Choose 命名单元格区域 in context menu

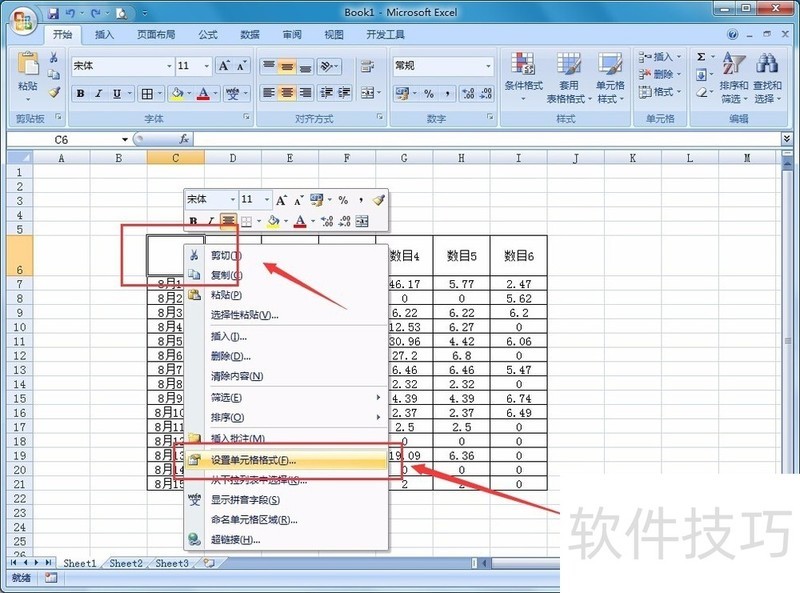pyautogui.click(x=286, y=520)
